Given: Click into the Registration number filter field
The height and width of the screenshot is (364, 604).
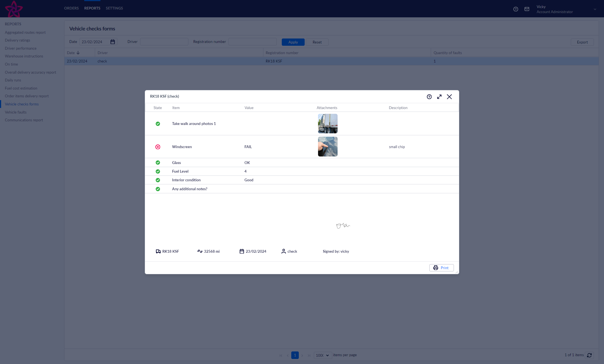Looking at the screenshot, I should point(252,42).
